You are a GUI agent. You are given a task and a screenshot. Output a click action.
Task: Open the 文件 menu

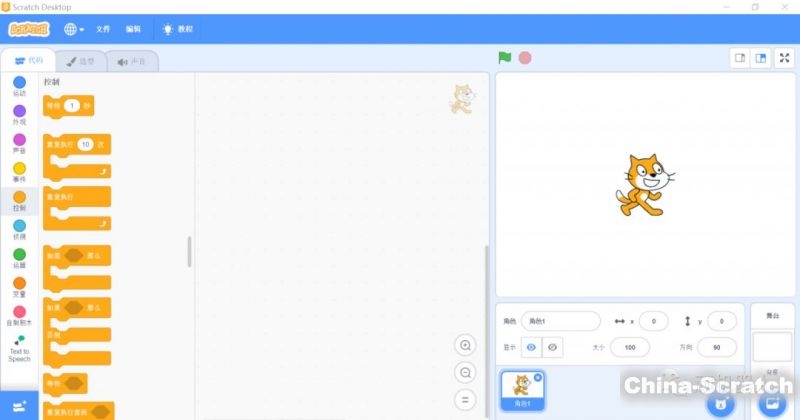point(103,29)
